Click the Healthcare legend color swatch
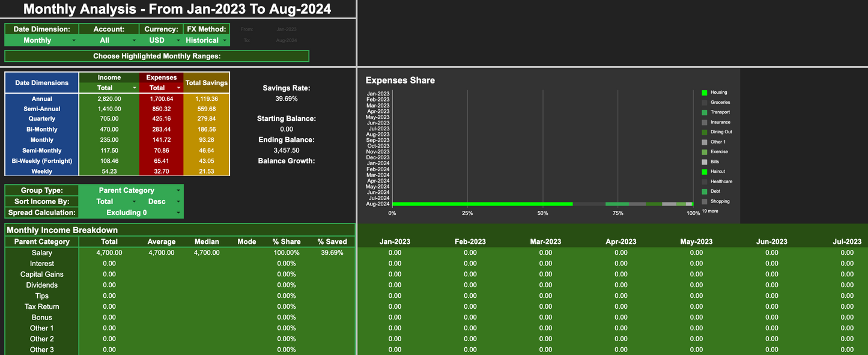The width and height of the screenshot is (868, 355). point(704,182)
